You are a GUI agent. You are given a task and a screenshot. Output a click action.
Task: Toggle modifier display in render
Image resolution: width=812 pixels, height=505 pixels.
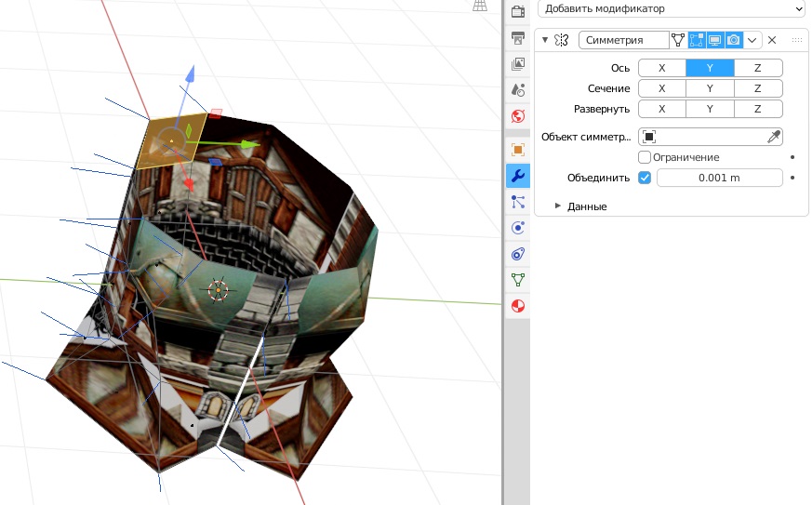coord(734,40)
